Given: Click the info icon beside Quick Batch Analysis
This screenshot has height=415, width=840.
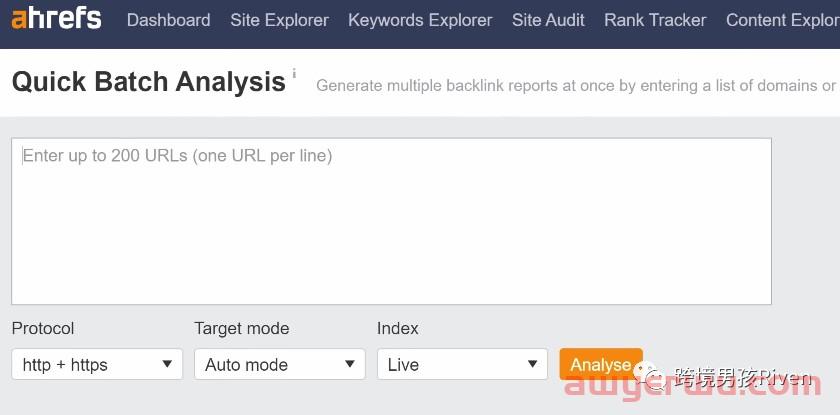Looking at the screenshot, I should (x=294, y=73).
